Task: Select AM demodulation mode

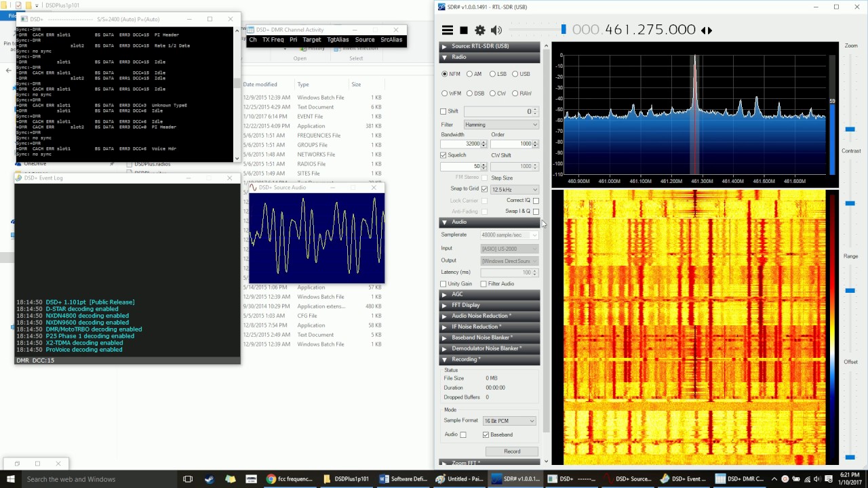Action: [x=474, y=74]
